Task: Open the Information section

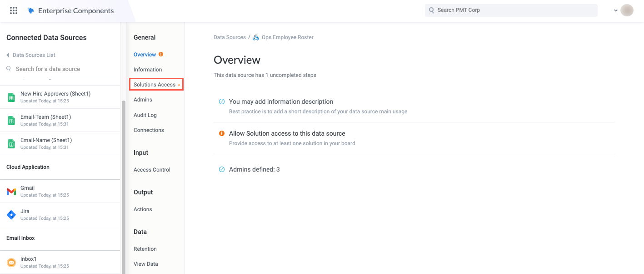Action: (148, 69)
